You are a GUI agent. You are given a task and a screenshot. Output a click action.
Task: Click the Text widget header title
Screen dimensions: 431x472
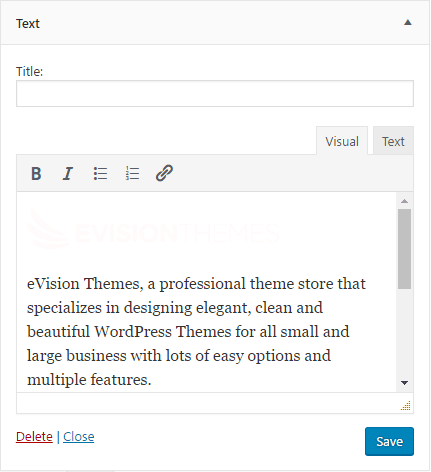(28, 24)
